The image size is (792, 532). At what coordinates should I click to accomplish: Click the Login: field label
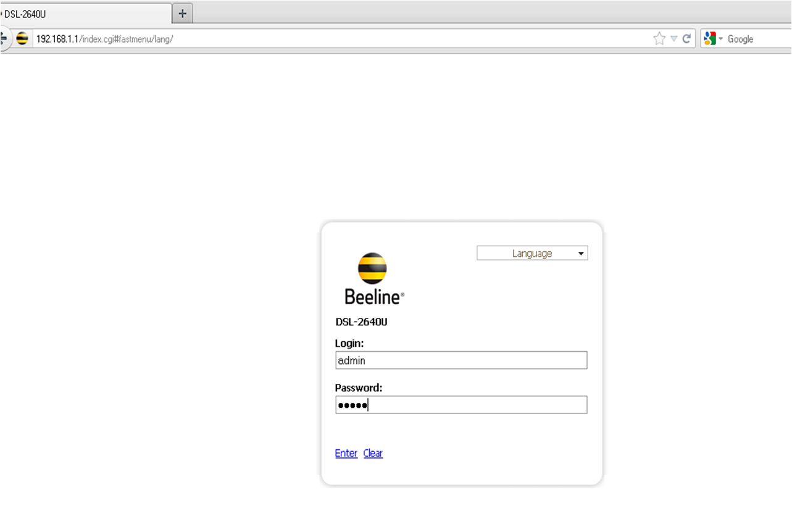(349, 343)
